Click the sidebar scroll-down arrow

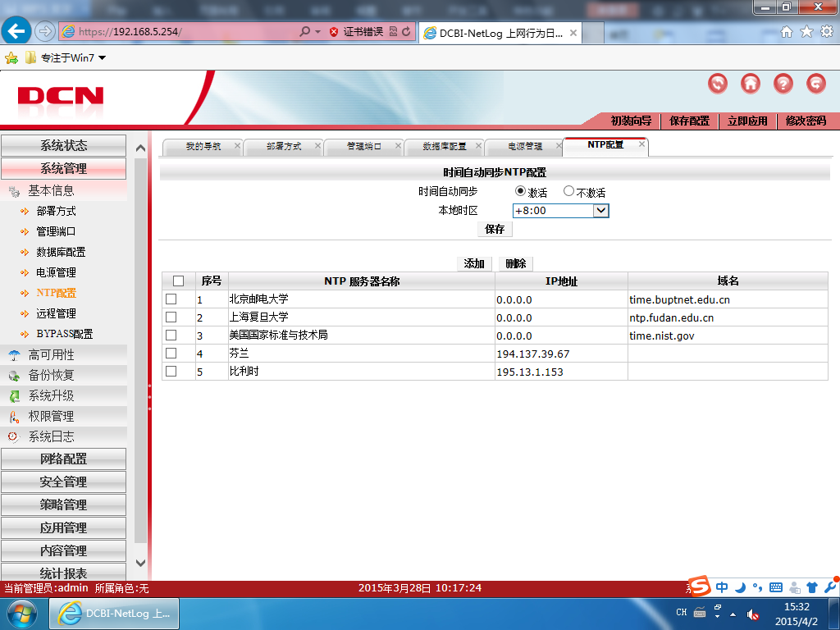click(x=140, y=563)
